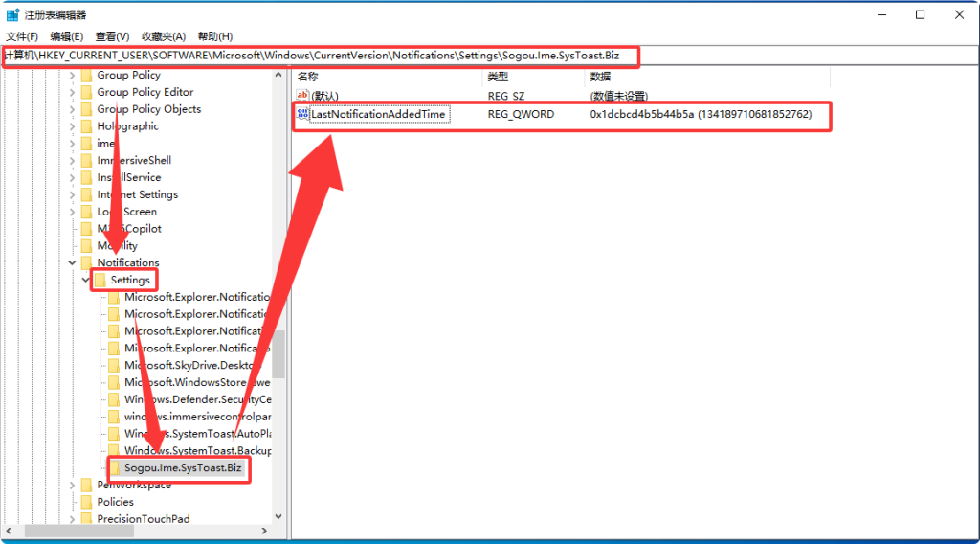Click the PrecisionTouchPad folder icon
This screenshot has width=980, height=544.
86,519
